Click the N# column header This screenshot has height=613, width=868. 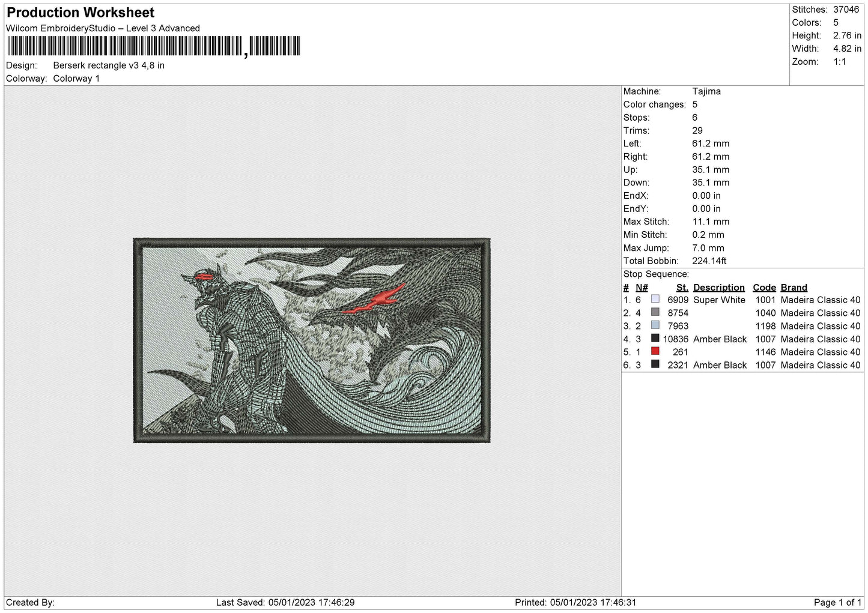point(642,288)
